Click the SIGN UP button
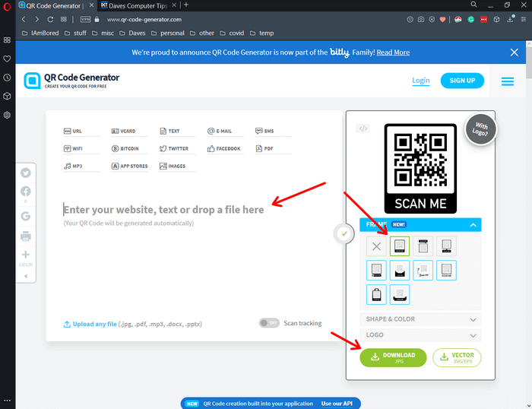532x409 pixels. [x=462, y=81]
